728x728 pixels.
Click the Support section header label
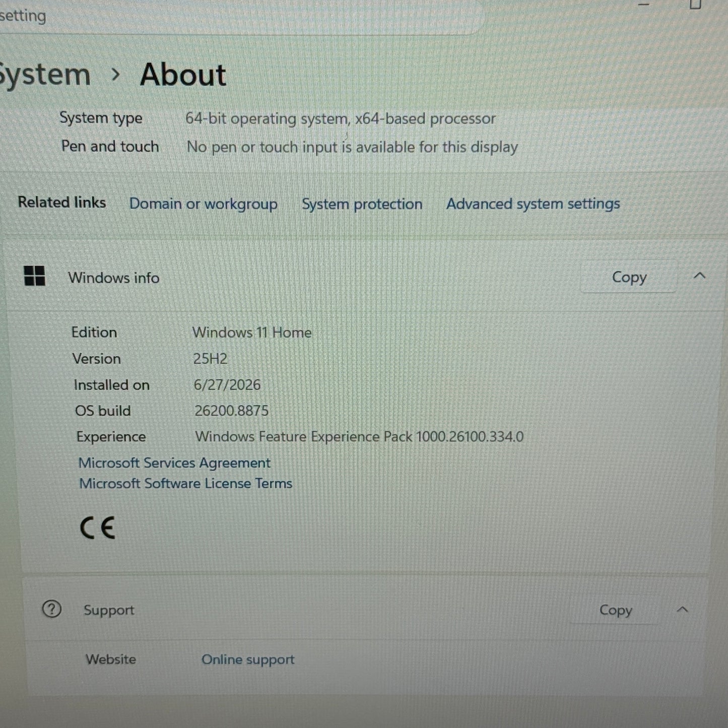(109, 610)
